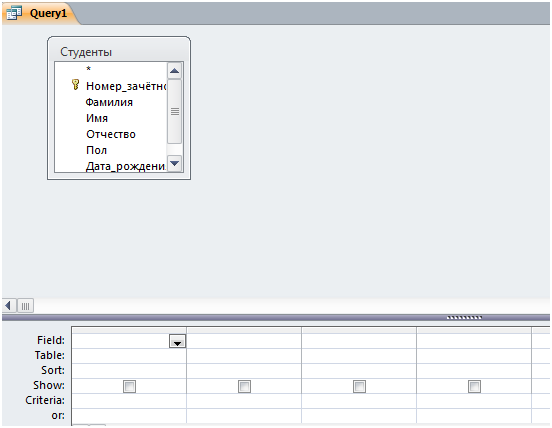
Task: Toggle Show checkbox in third column
Action: (359, 386)
